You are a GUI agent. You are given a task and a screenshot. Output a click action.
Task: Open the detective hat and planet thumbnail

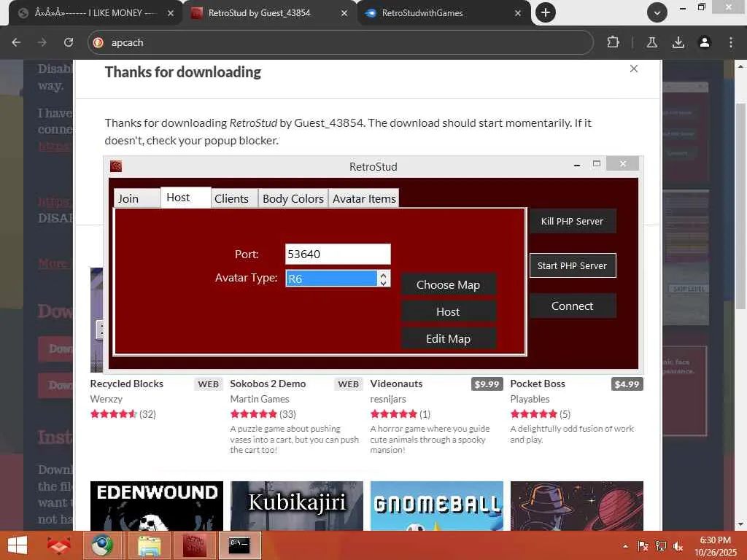click(x=577, y=506)
